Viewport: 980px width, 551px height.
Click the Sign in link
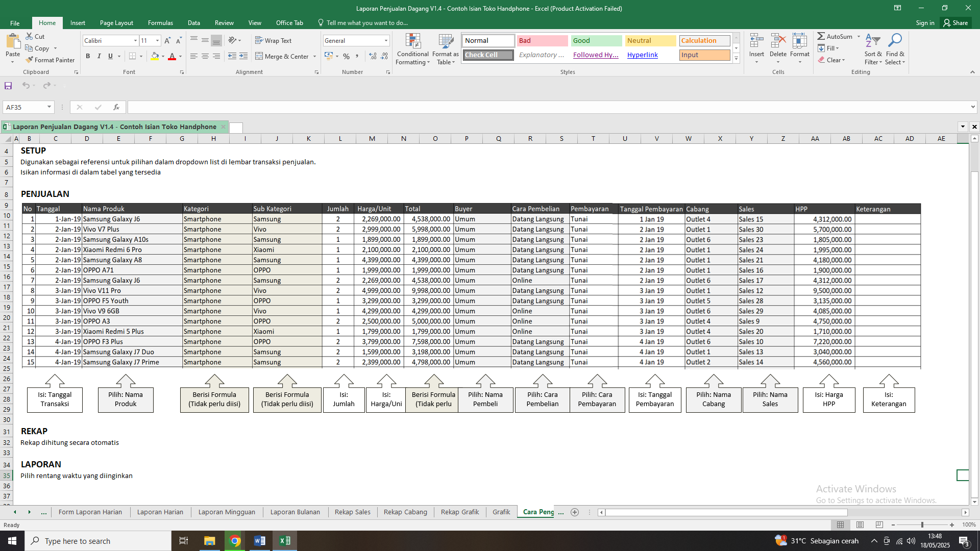coord(925,23)
